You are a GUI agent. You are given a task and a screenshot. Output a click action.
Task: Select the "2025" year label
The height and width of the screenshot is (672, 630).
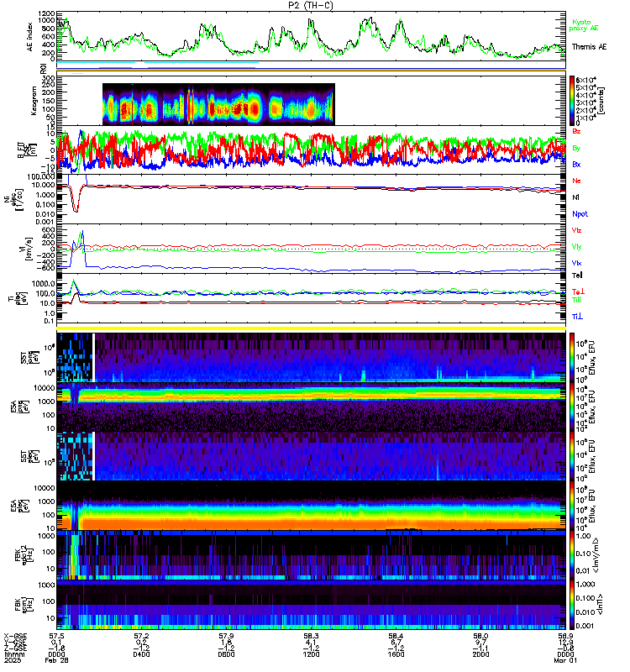coord(13,660)
